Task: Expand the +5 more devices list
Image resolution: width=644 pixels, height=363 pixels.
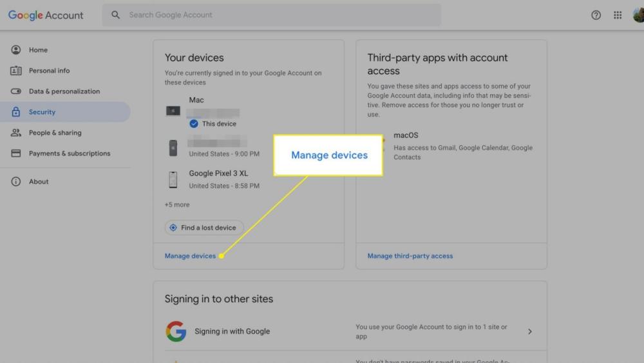Action: pos(177,205)
